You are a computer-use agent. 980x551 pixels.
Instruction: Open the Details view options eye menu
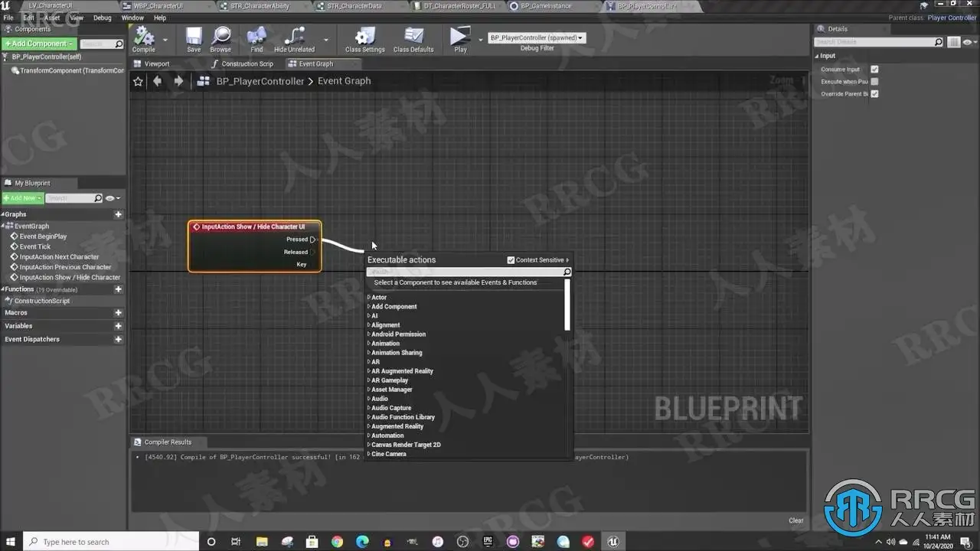coord(969,42)
